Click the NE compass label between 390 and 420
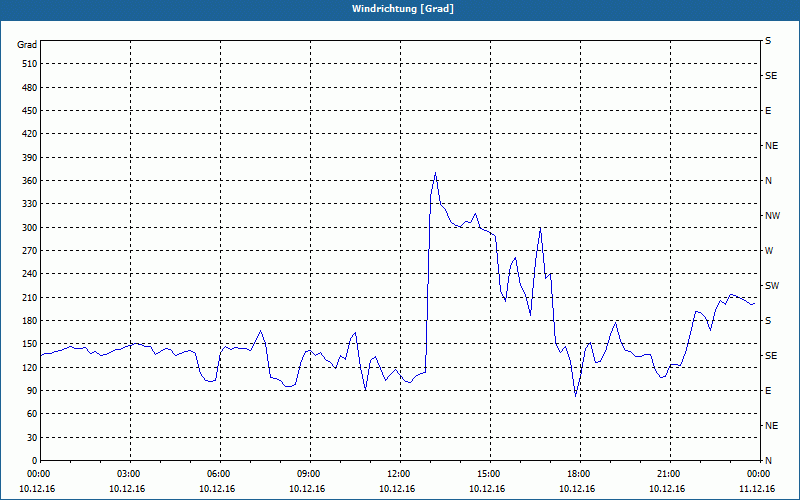 772,146
